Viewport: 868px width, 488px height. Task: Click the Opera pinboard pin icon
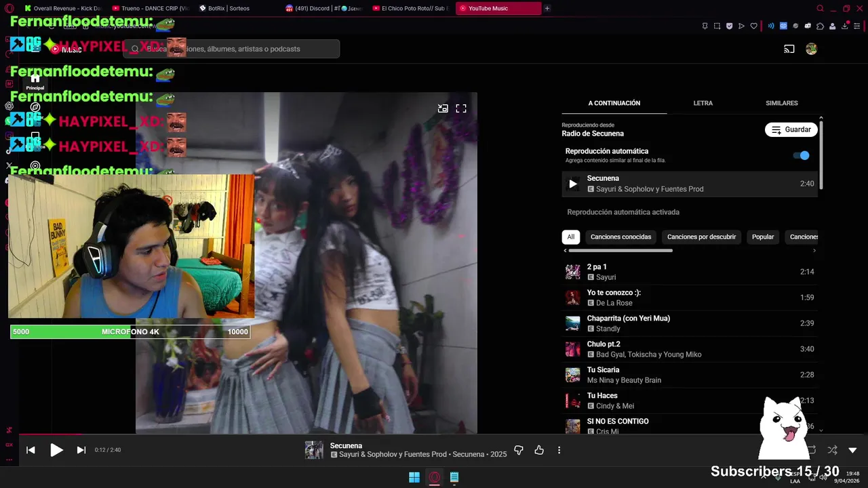705,26
